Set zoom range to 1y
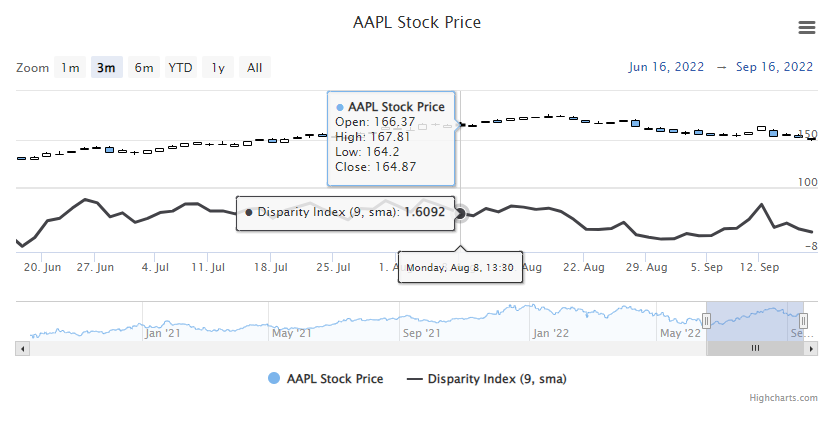Screen dimensions: 834x425 [217, 68]
